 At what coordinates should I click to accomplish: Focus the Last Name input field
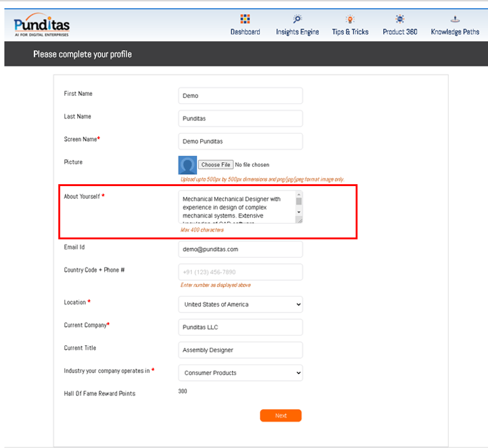click(240, 118)
